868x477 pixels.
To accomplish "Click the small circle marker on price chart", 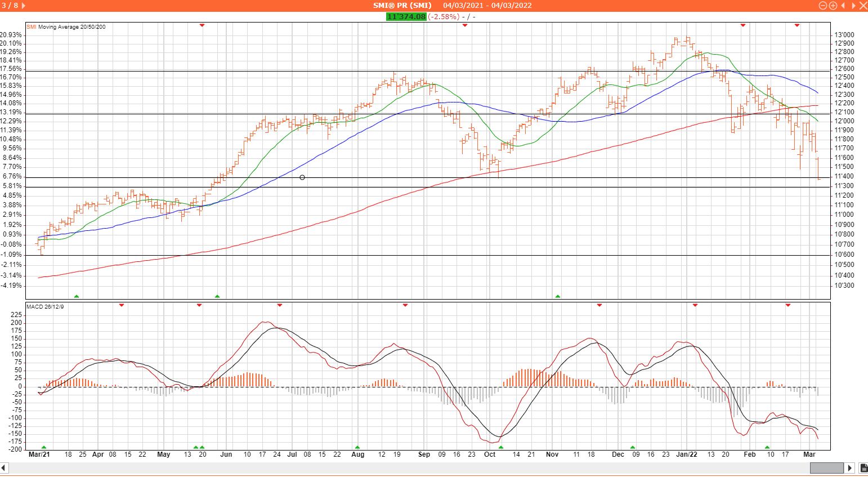I will click(x=302, y=177).
